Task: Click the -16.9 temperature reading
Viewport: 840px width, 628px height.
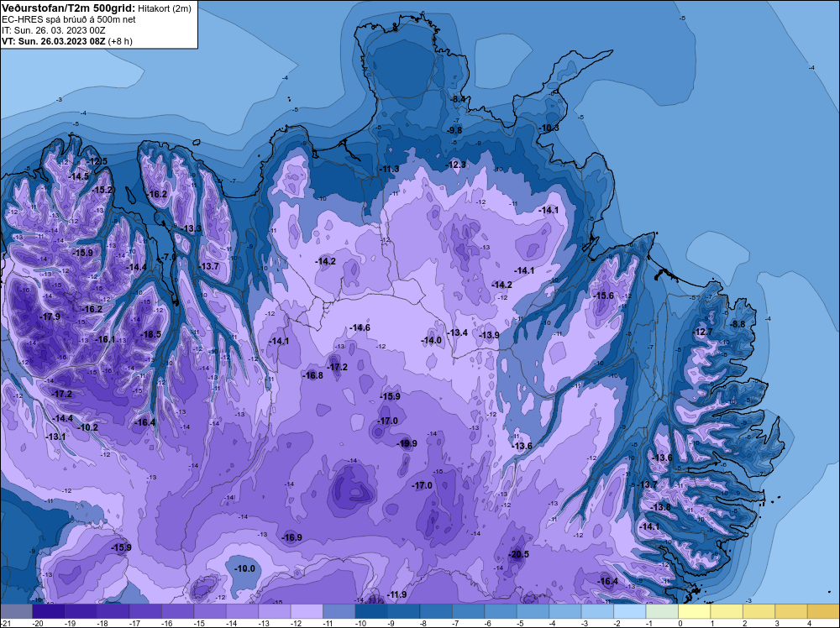Action: [x=292, y=537]
